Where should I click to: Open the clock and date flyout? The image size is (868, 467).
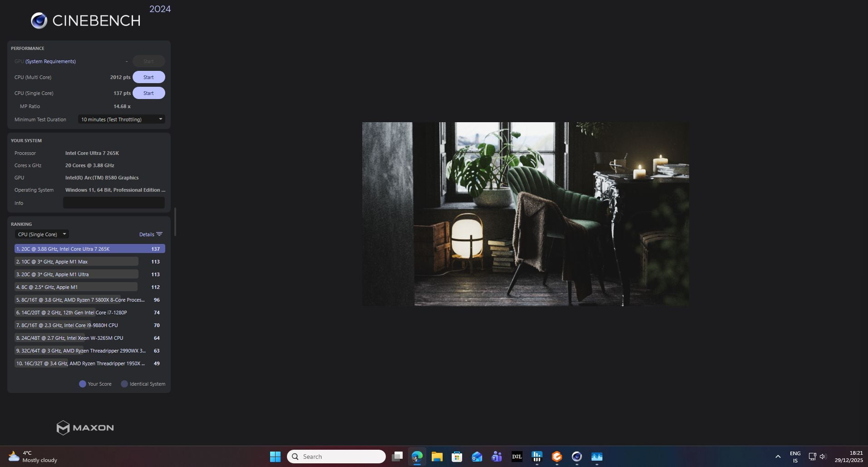[848, 457]
